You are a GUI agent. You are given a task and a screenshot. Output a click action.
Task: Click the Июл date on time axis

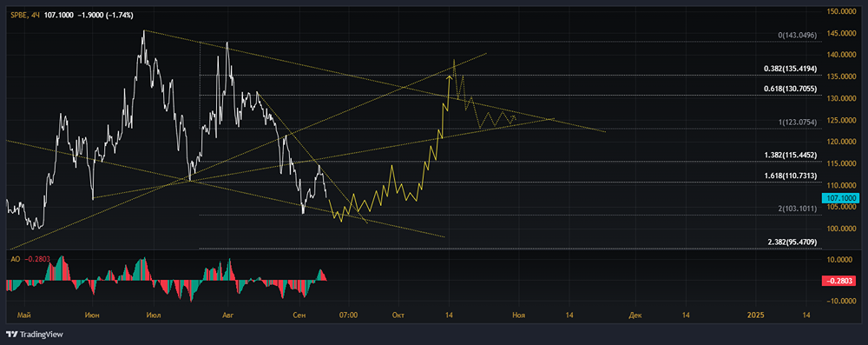click(x=154, y=315)
